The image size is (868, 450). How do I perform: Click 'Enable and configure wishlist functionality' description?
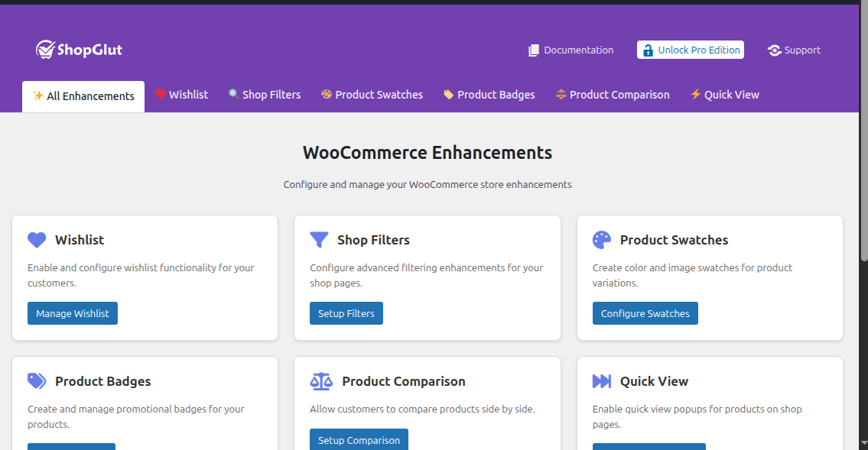pyautogui.click(x=141, y=275)
